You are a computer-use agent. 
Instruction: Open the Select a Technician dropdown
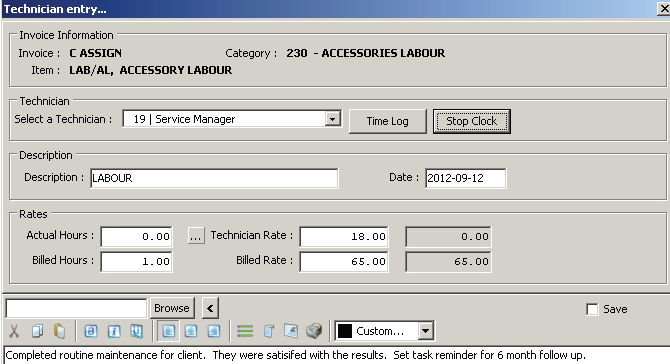(x=332, y=119)
